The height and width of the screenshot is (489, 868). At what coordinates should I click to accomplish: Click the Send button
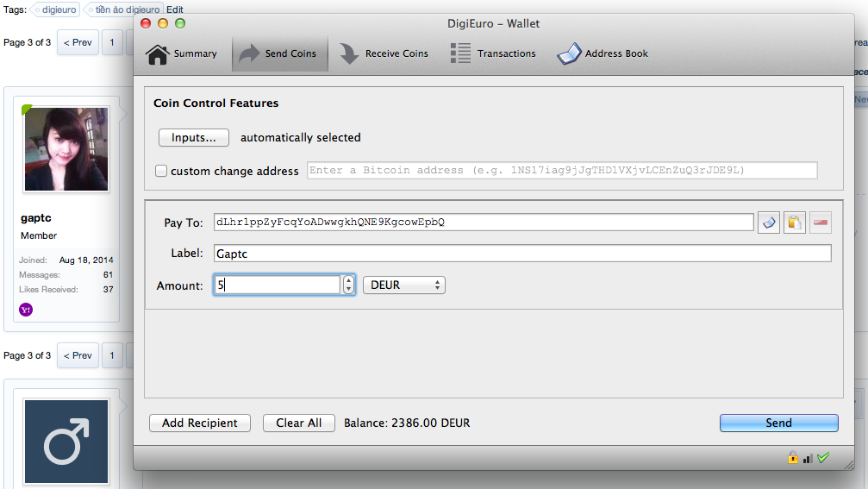coord(779,423)
